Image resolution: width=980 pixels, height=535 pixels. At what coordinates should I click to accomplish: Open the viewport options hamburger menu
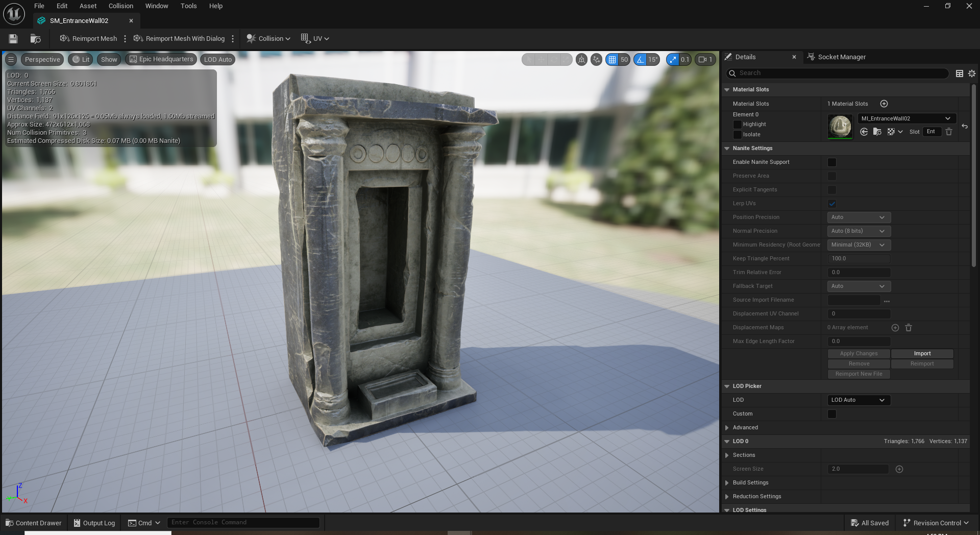pyautogui.click(x=11, y=59)
